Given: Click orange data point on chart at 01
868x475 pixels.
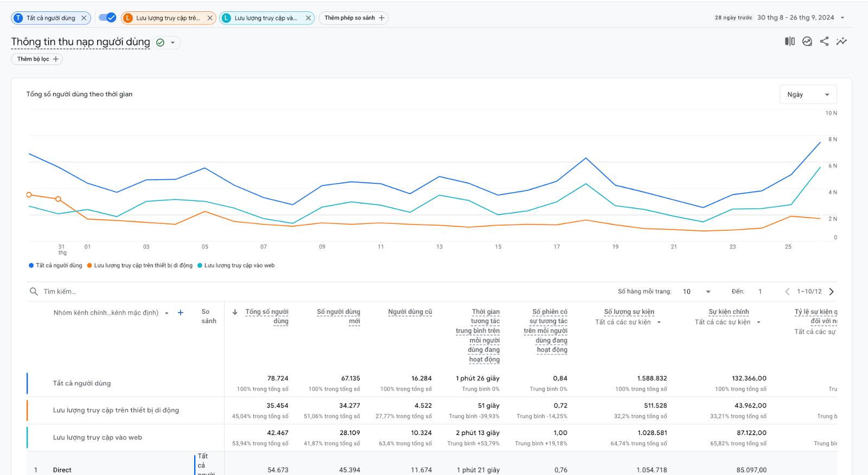Looking at the screenshot, I should pyautogui.click(x=88, y=219).
